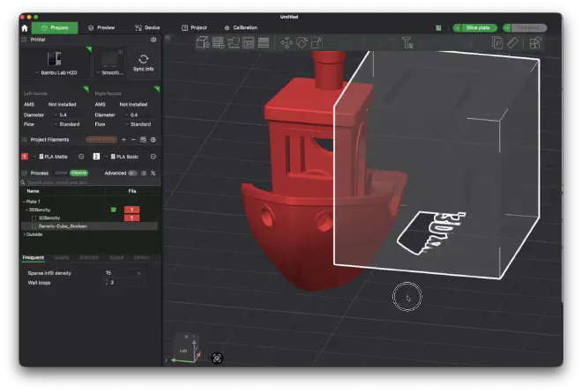Image resolution: width=582 pixels, height=392 pixels.
Task: Toggle 3DBenchy printable green checkbox
Action: click(x=114, y=210)
